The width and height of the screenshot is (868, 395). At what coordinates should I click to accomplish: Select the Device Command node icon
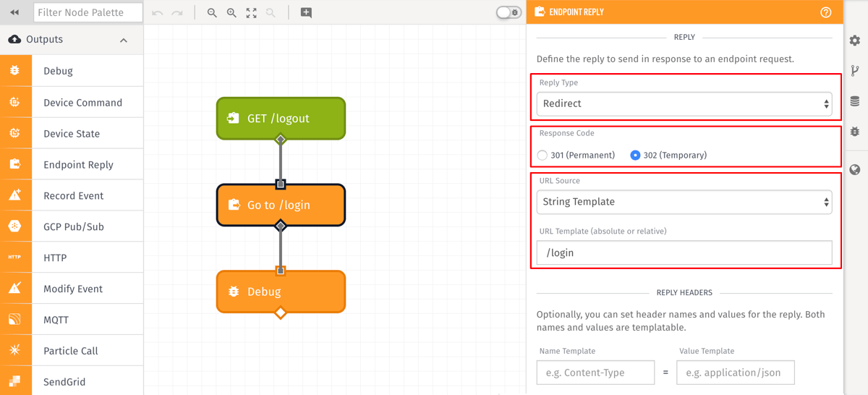pos(15,102)
